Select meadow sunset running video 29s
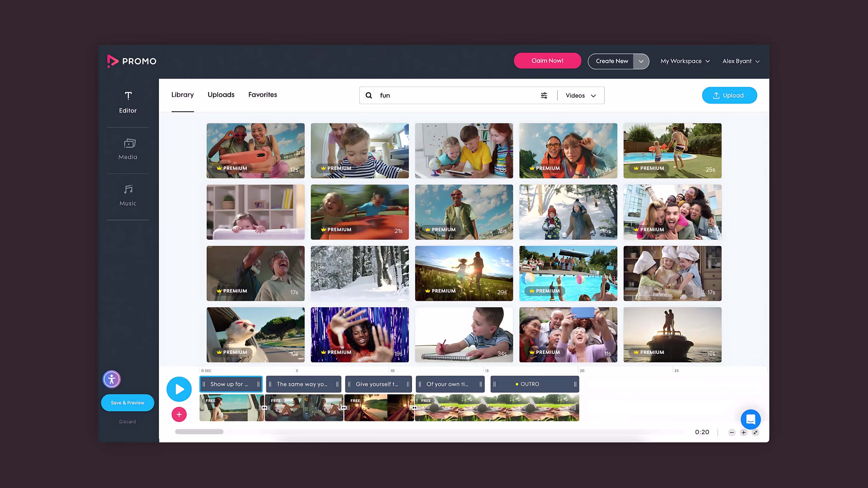 tap(464, 273)
